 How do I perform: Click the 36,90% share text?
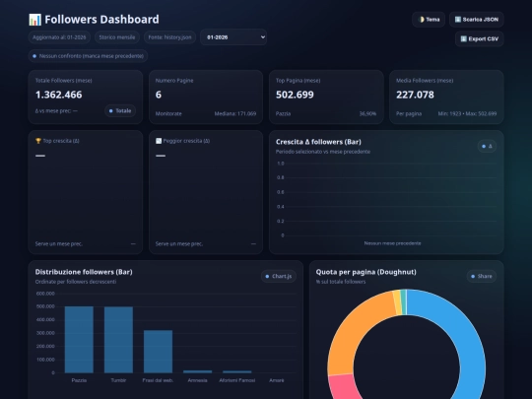pyautogui.click(x=367, y=113)
